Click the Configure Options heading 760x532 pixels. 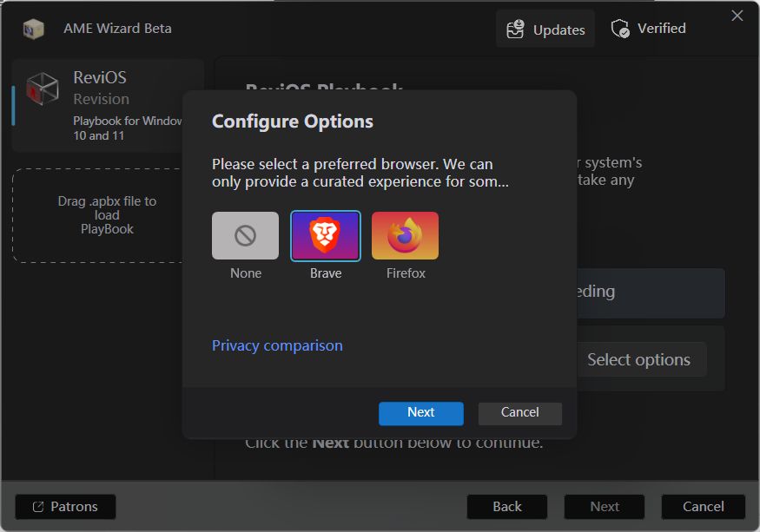293,122
